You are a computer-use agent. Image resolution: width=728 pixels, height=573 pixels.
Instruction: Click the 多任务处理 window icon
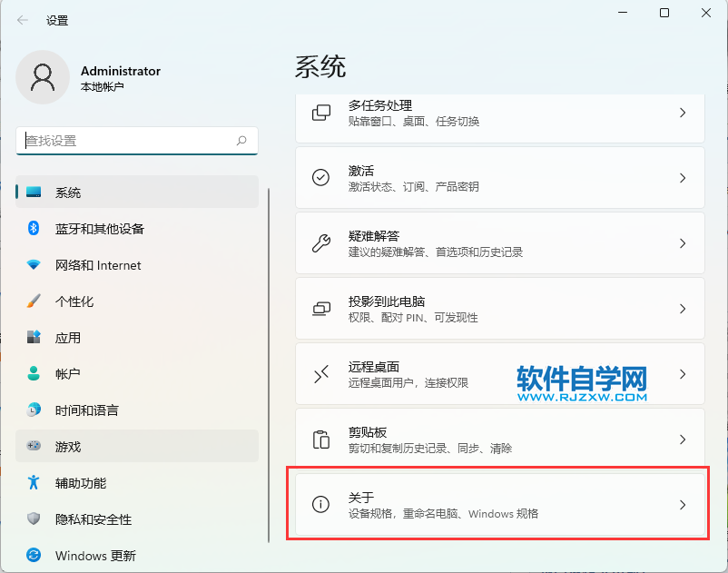point(320,112)
